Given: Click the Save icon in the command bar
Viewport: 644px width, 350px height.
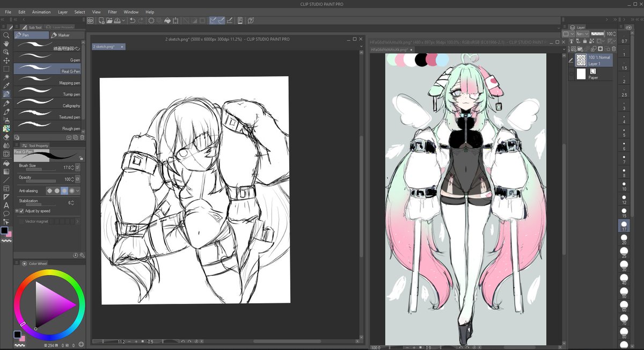Looking at the screenshot, I should [117, 20].
